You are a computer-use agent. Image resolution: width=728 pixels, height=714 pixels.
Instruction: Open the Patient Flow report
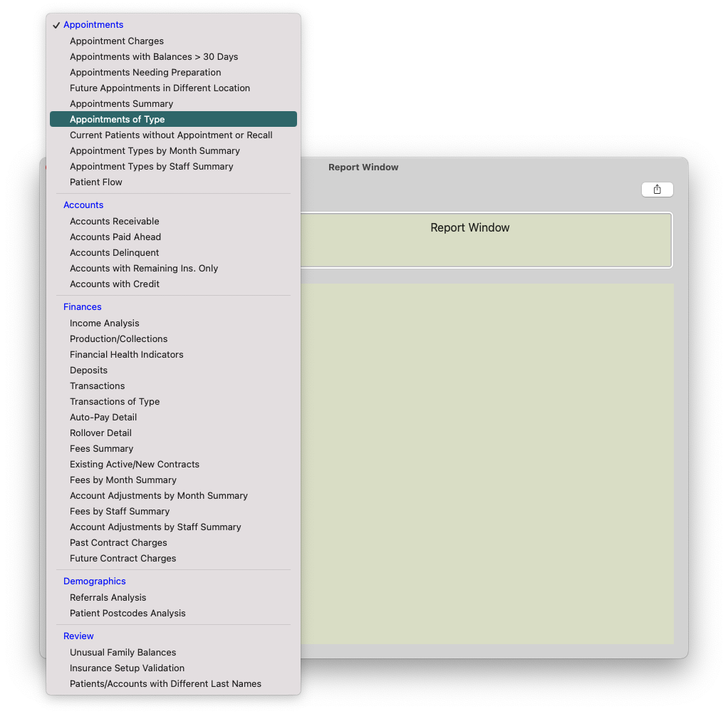click(x=95, y=182)
